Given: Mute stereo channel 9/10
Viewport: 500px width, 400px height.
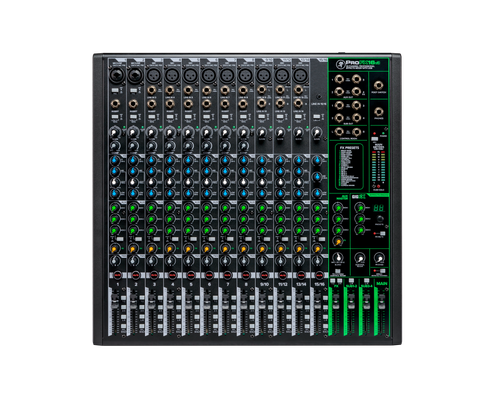Looking at the screenshot, I should [x=264, y=275].
